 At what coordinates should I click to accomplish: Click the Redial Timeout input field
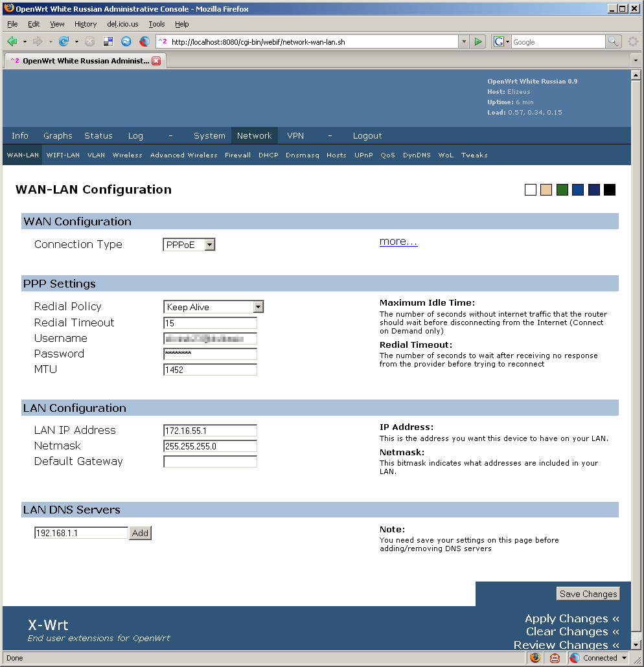[211, 323]
